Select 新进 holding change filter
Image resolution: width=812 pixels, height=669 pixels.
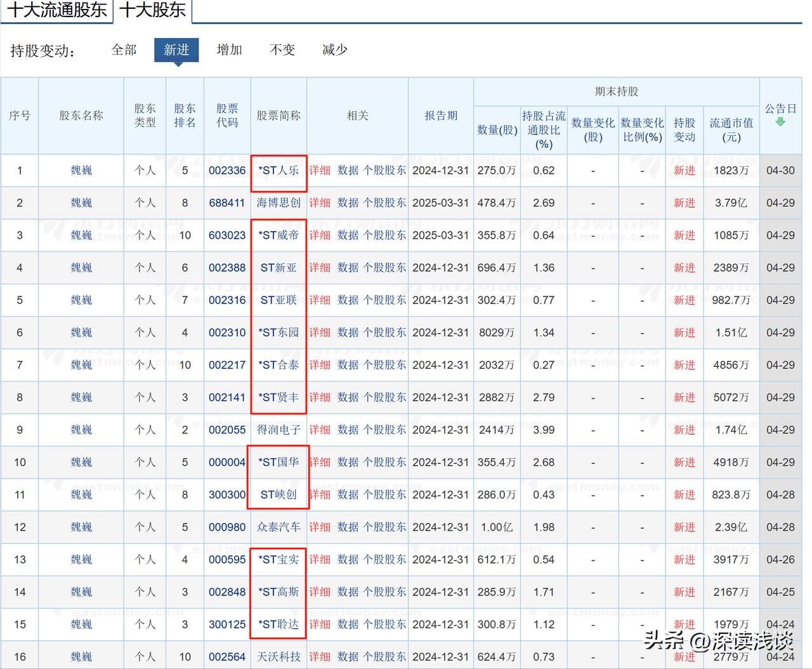pyautogui.click(x=176, y=50)
